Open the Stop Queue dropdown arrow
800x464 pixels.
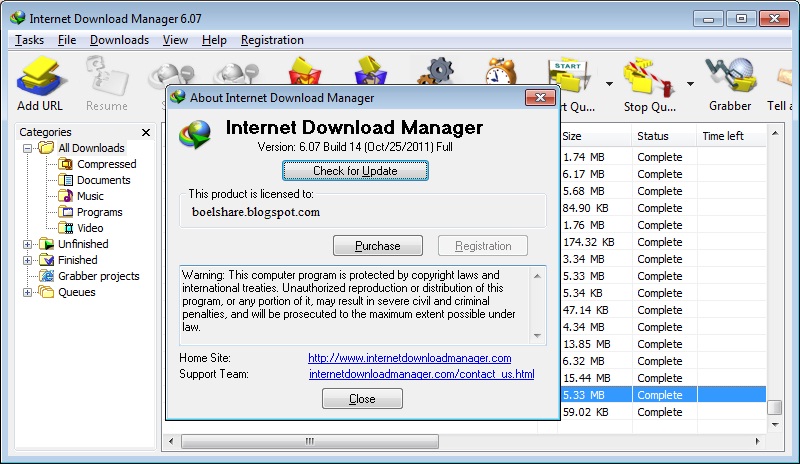coord(690,84)
